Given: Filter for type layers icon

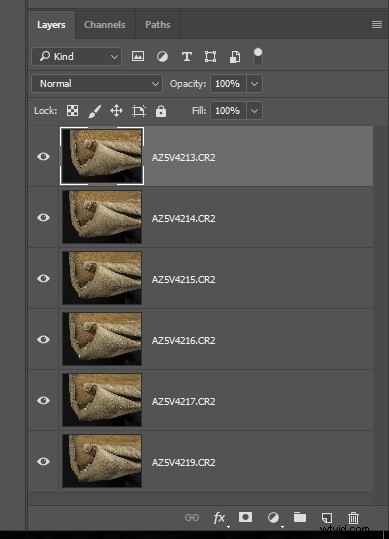Looking at the screenshot, I should click(x=187, y=56).
